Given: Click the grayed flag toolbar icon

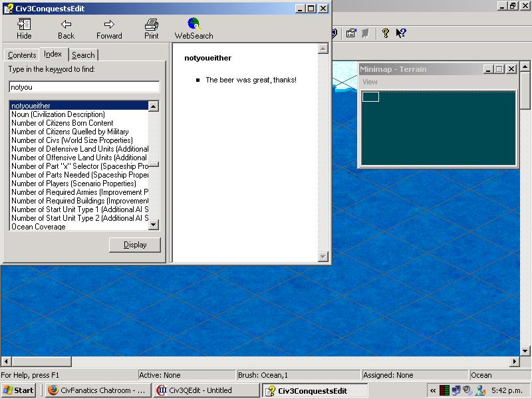Looking at the screenshot, I should [366, 33].
